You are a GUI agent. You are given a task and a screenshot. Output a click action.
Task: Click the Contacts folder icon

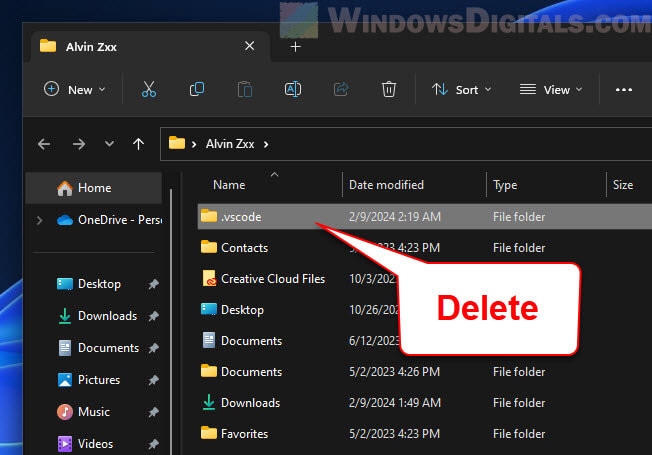coord(209,247)
